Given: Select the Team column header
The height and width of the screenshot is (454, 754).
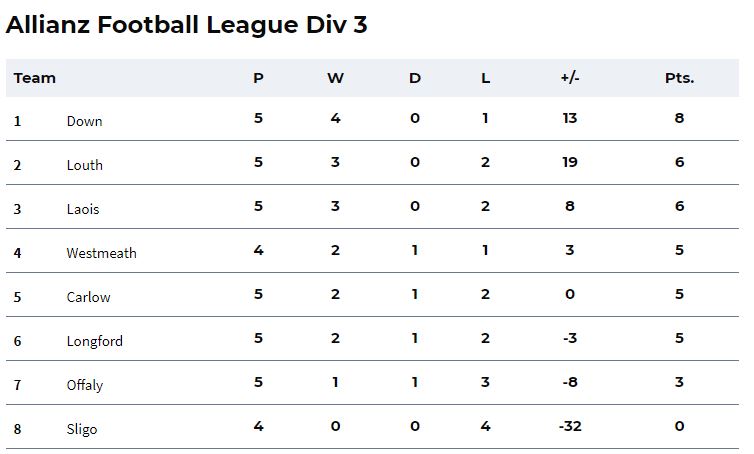Looking at the screenshot, I should [35, 78].
